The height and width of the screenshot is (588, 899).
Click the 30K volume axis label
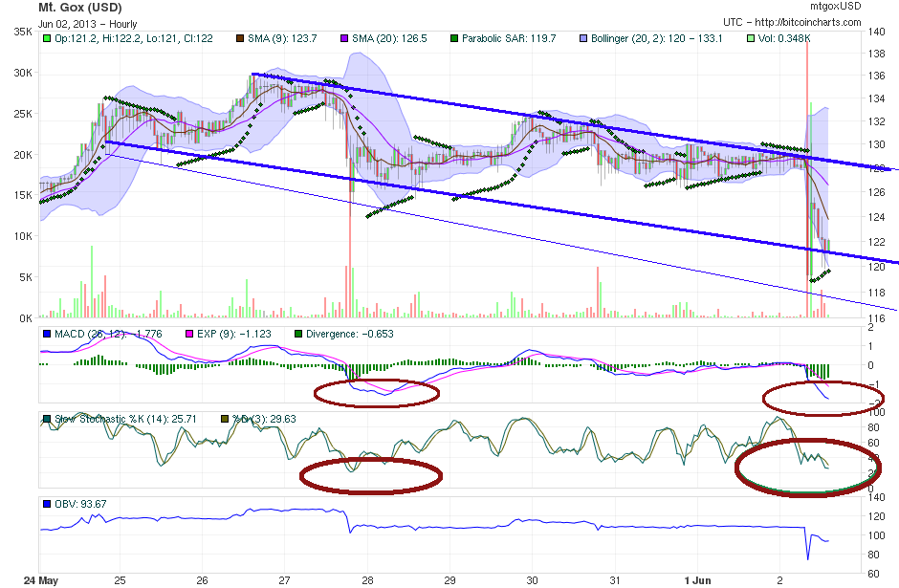(23, 73)
